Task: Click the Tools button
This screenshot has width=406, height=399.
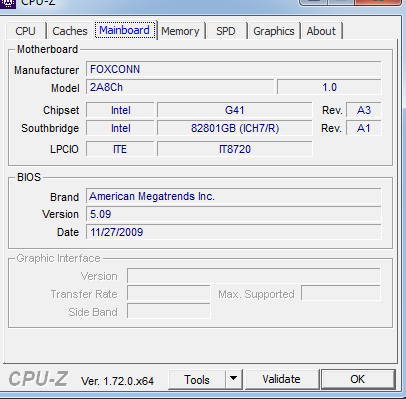Action: click(x=197, y=380)
